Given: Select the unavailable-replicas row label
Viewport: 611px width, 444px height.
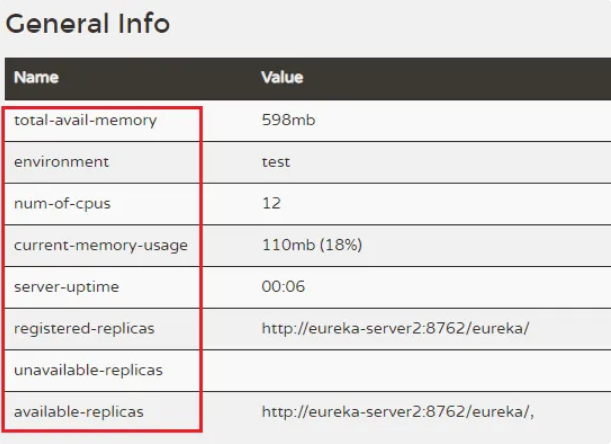Looking at the screenshot, I should pos(88,370).
